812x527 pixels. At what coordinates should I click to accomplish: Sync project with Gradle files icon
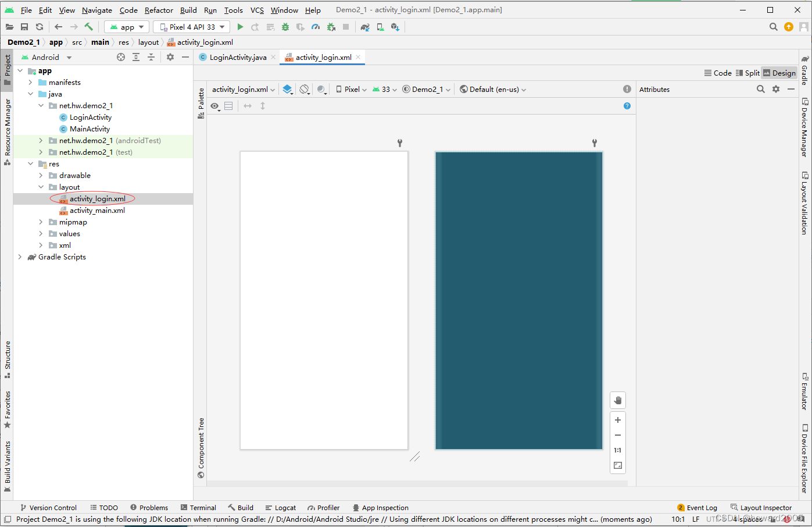click(x=365, y=27)
